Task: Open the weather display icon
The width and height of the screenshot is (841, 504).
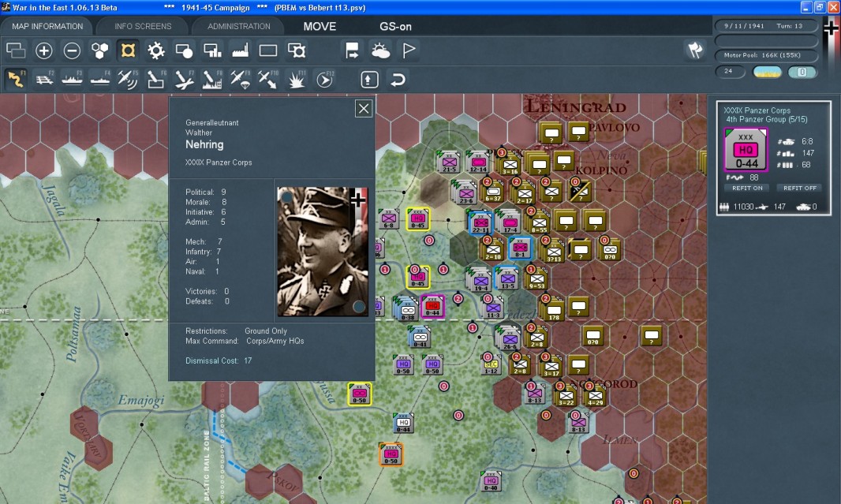Action: (380, 51)
